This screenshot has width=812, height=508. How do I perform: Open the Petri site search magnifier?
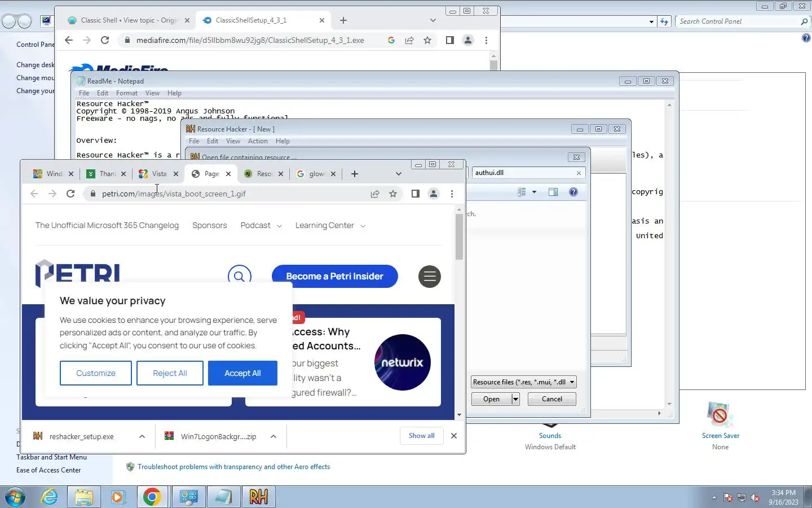tap(240, 276)
